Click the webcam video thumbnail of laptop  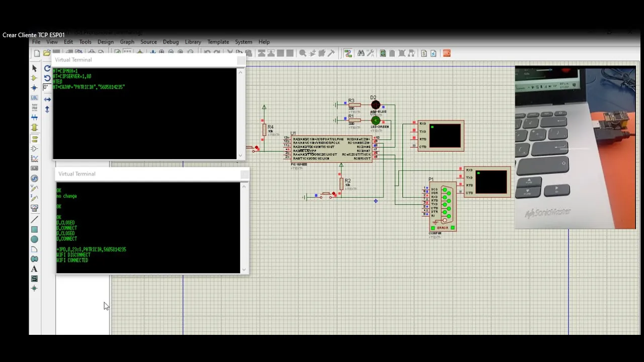coord(575,148)
